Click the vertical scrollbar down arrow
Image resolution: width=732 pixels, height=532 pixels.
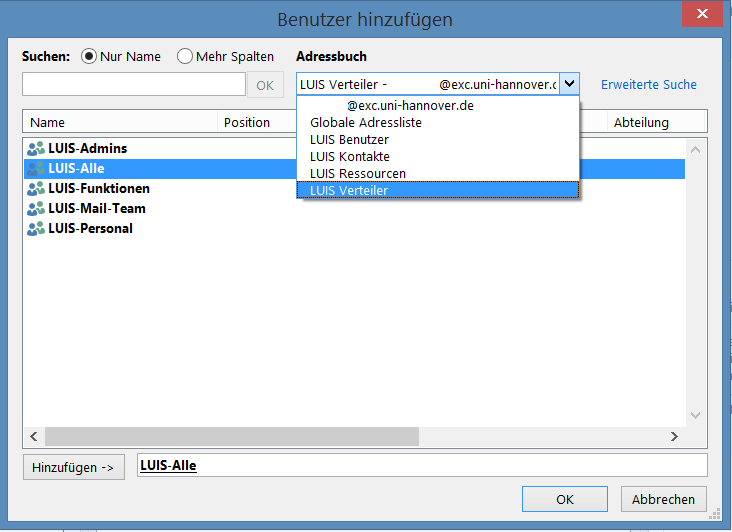695,415
